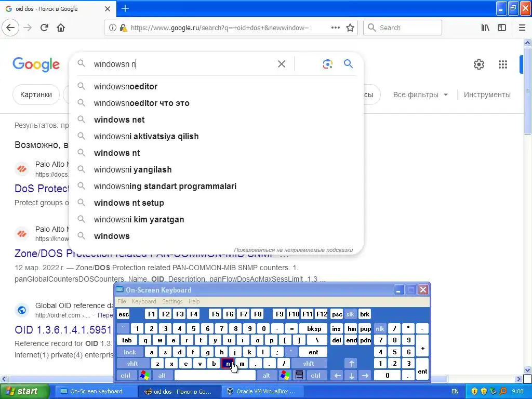
Task: Select the 'Картинки' search filter tab
Action: (x=36, y=95)
